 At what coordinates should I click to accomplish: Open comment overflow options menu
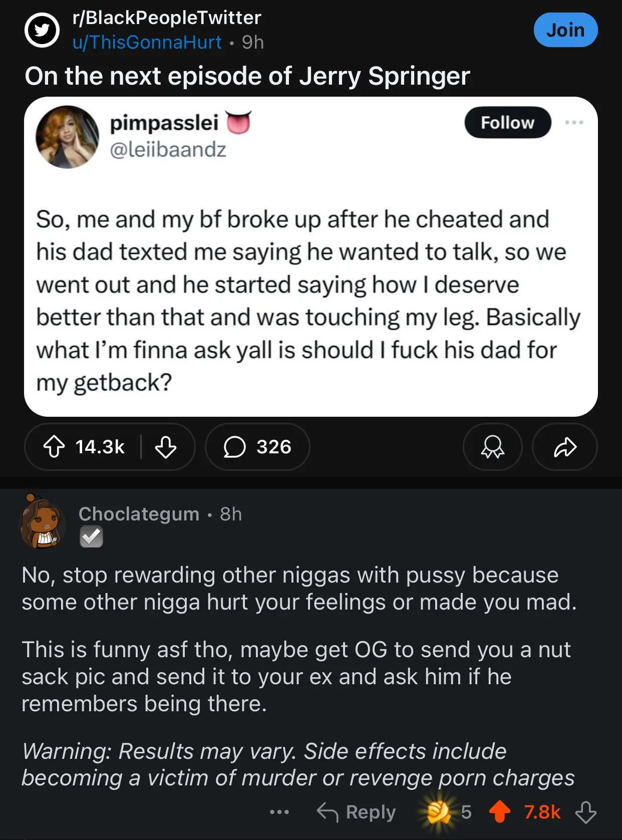[x=279, y=812]
